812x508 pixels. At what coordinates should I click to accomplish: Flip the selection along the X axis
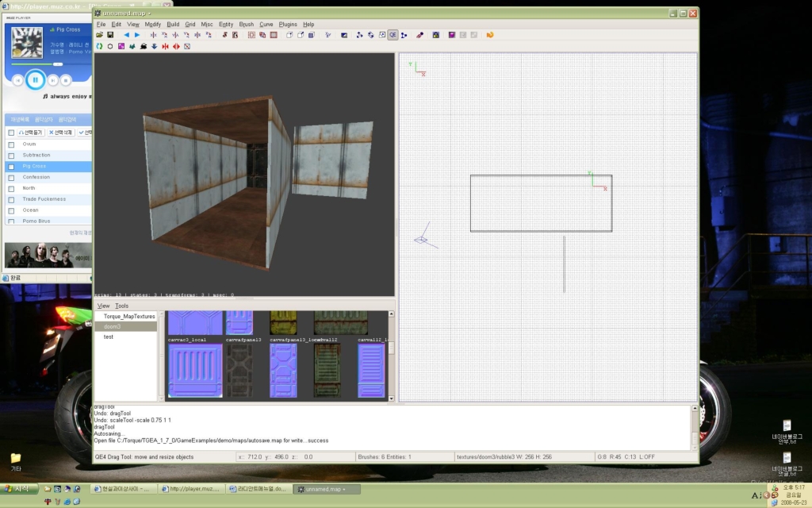[x=153, y=35]
